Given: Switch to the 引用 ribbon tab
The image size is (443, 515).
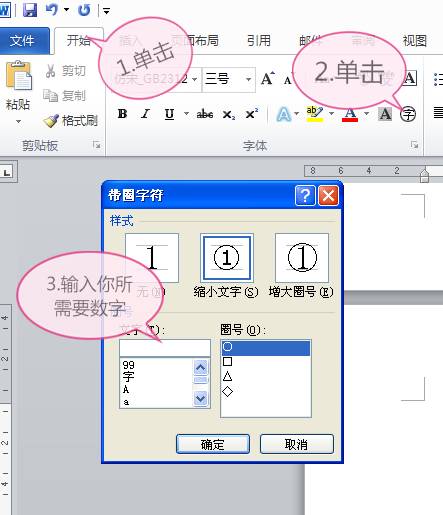Looking at the screenshot, I should click(259, 41).
